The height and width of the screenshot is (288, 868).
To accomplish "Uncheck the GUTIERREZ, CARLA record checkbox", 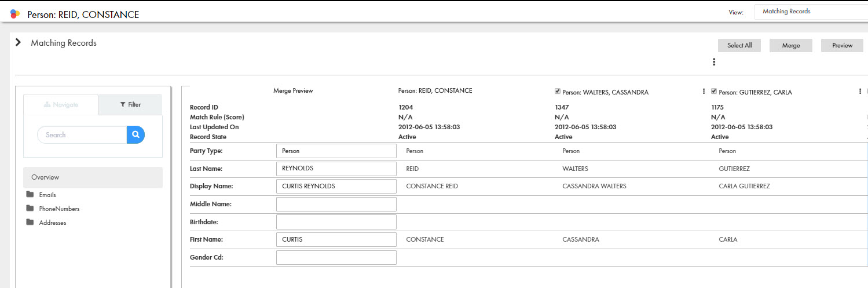I will [x=714, y=91].
